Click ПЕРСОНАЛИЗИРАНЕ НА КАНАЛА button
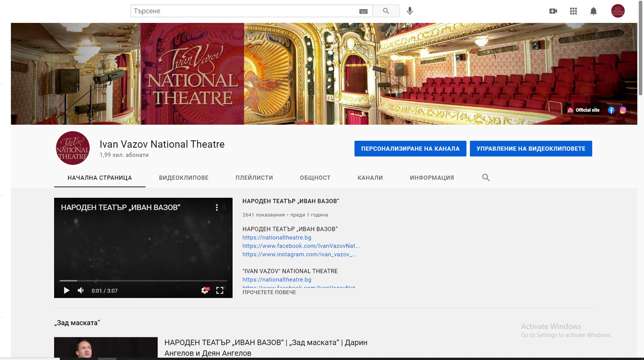644x360 pixels. (410, 149)
